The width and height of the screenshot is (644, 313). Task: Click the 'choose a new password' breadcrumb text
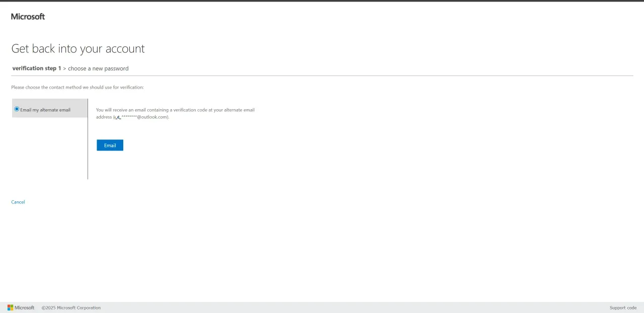coord(98,68)
